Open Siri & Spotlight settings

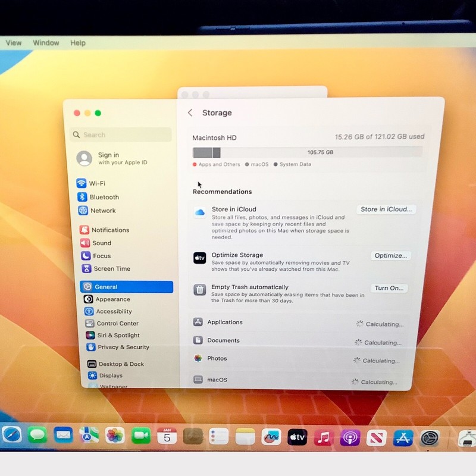pos(112,335)
